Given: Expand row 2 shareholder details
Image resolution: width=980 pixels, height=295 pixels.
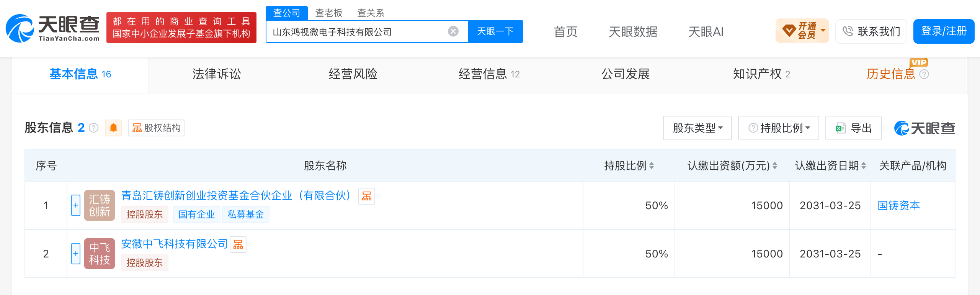Looking at the screenshot, I should (76, 254).
